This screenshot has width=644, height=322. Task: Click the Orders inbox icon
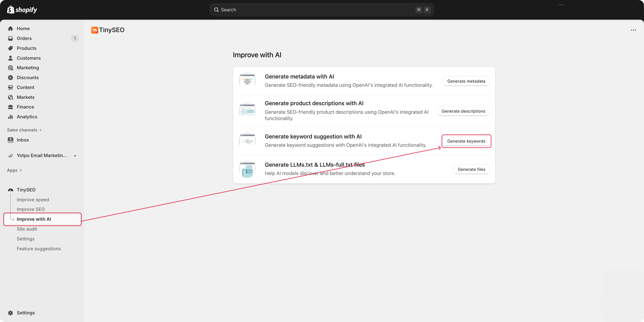(10, 38)
